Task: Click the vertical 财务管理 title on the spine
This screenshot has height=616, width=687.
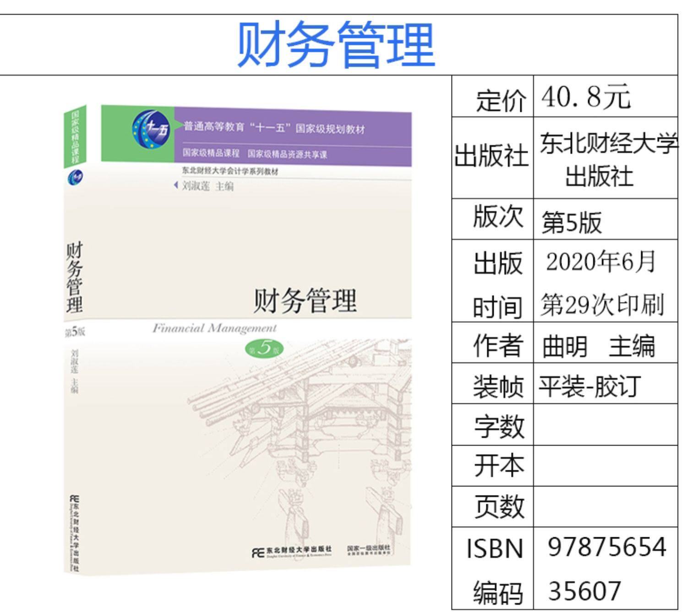Action: click(x=74, y=278)
